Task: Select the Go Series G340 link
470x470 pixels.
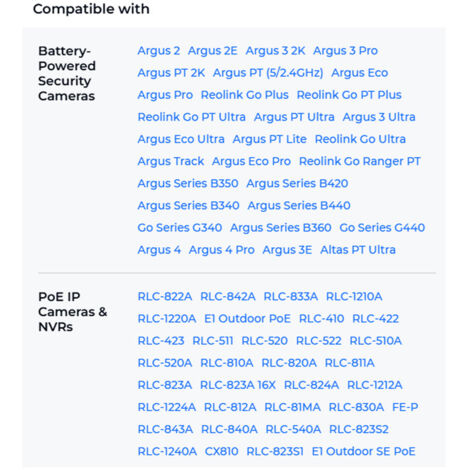Action: (x=180, y=228)
